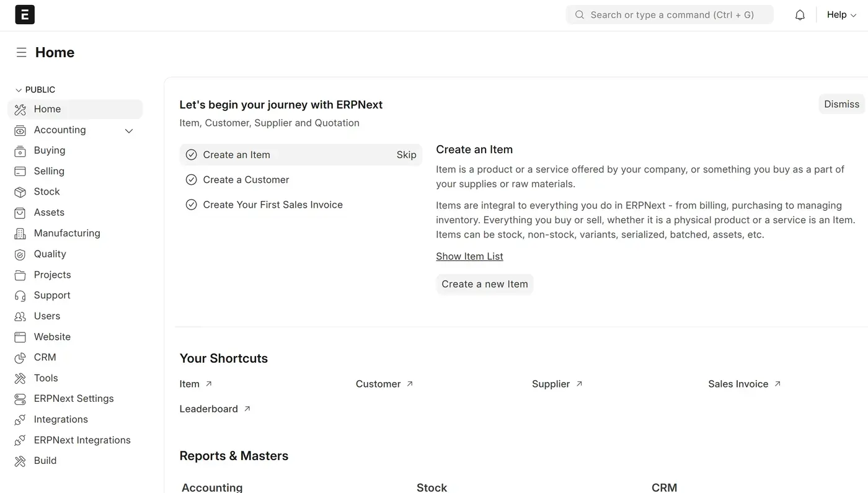The height and width of the screenshot is (493, 868).
Task: Mark the Create a Customer step circle
Action: [x=191, y=180]
